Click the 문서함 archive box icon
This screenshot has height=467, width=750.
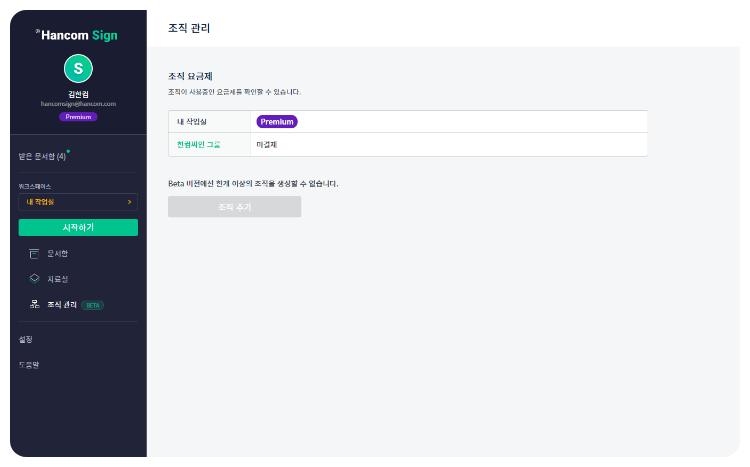coord(34,254)
